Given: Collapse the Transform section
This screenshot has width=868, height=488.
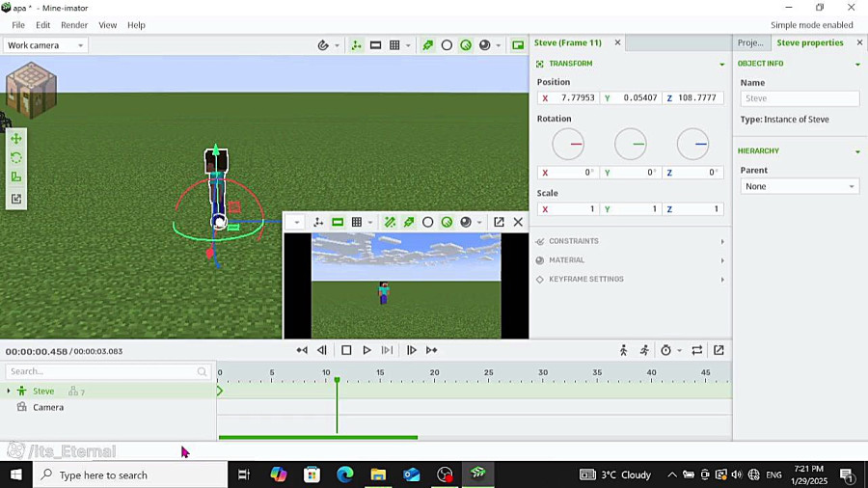Looking at the screenshot, I should pyautogui.click(x=721, y=65).
